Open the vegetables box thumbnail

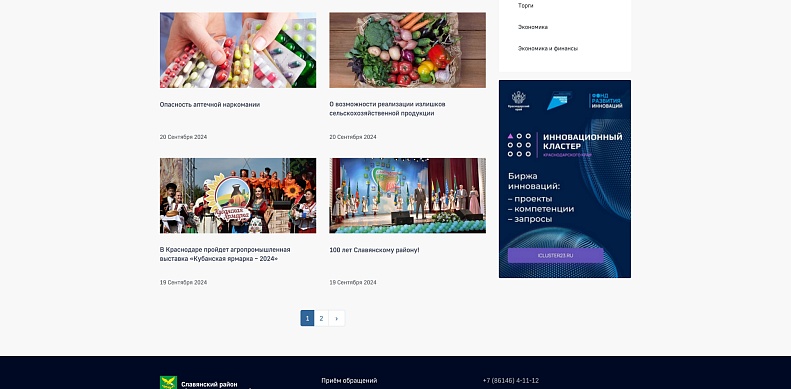point(408,50)
